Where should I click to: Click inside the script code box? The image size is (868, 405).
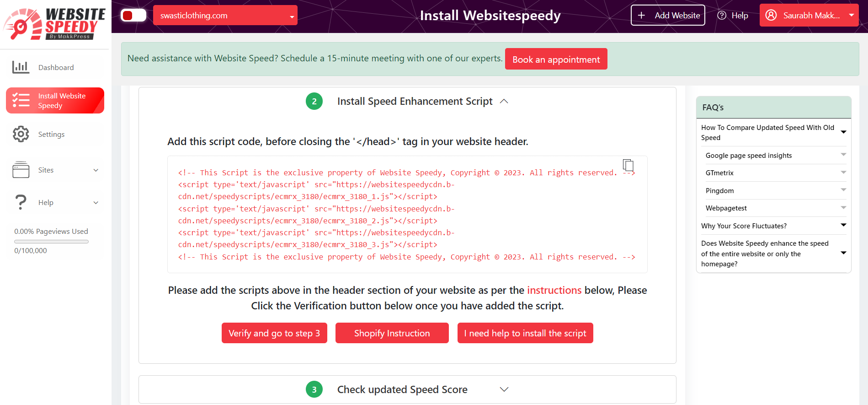(x=407, y=215)
